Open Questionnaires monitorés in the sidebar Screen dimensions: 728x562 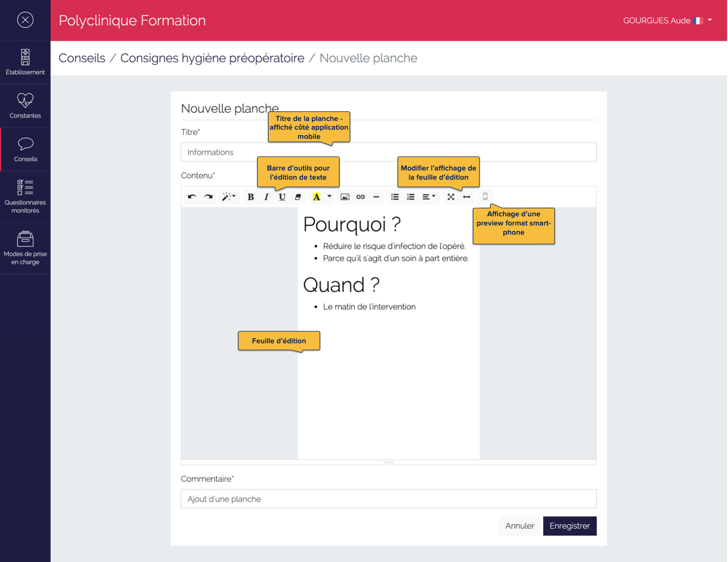pyautogui.click(x=25, y=197)
